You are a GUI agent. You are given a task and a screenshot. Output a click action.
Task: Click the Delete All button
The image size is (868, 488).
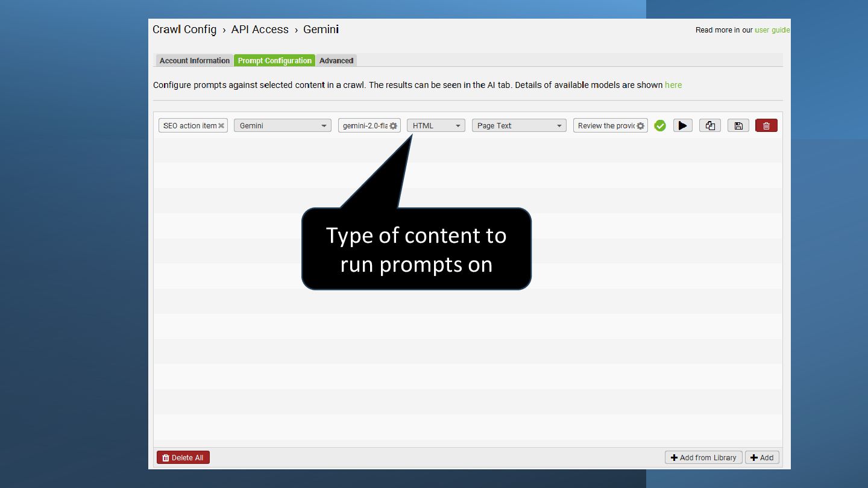pos(183,457)
